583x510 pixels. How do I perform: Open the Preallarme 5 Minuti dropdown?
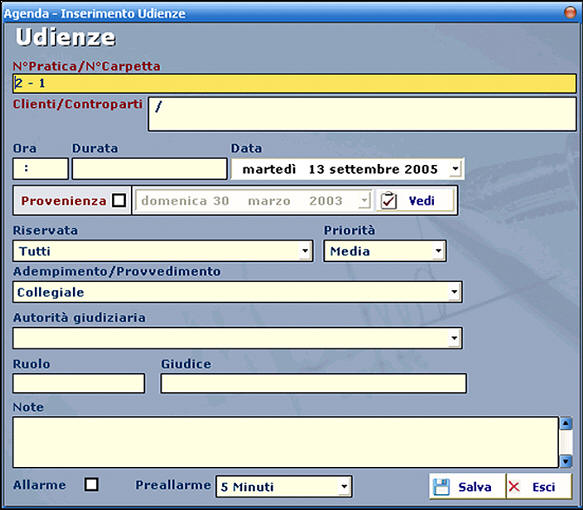(344, 486)
